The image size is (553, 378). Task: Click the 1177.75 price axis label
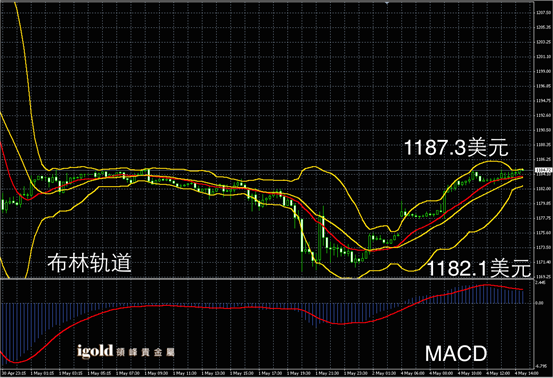click(x=543, y=218)
